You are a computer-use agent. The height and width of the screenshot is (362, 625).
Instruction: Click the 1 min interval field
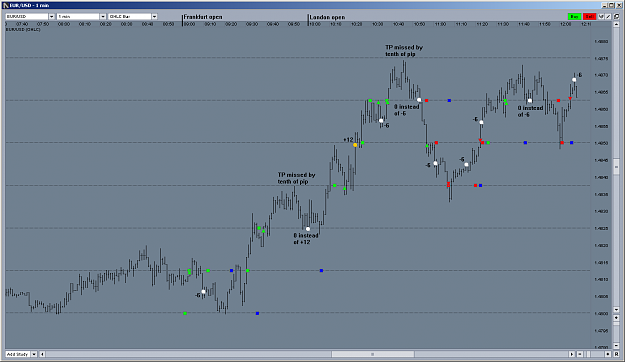pyautogui.click(x=78, y=16)
